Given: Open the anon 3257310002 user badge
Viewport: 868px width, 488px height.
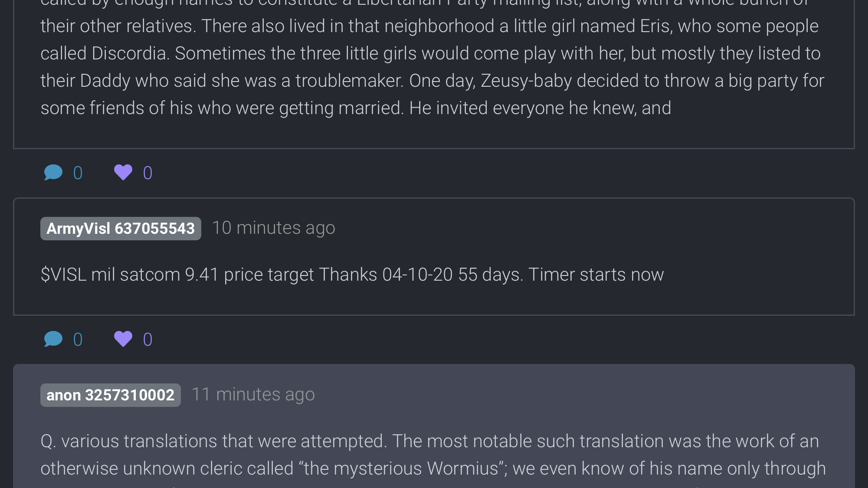Looking at the screenshot, I should (110, 395).
